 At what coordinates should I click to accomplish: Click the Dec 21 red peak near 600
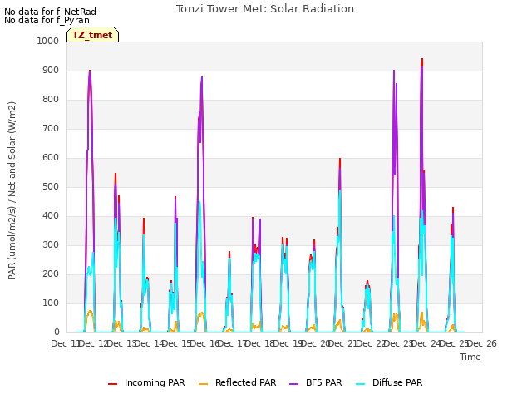click(x=340, y=159)
